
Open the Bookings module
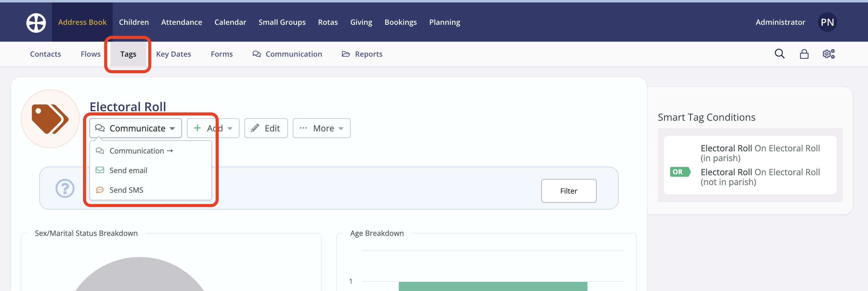(x=401, y=22)
